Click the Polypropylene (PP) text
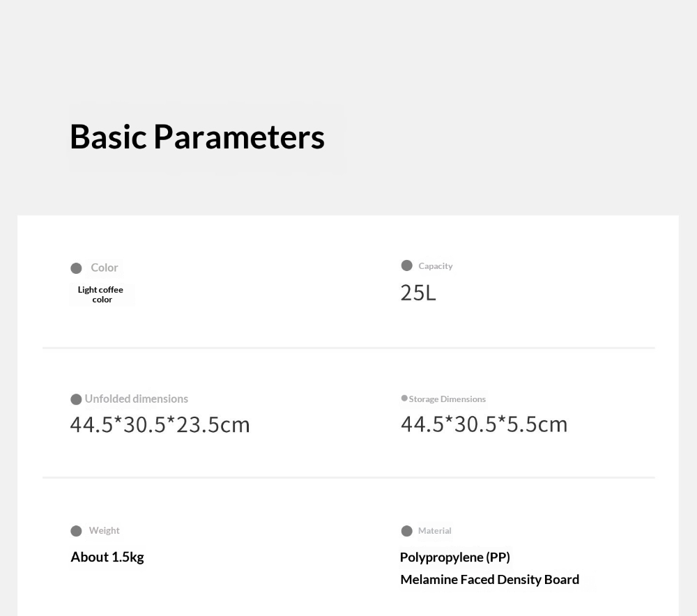The width and height of the screenshot is (697, 616). coord(455,557)
